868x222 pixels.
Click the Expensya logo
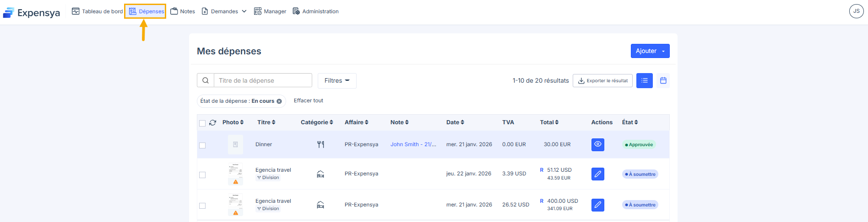pyautogui.click(x=31, y=13)
